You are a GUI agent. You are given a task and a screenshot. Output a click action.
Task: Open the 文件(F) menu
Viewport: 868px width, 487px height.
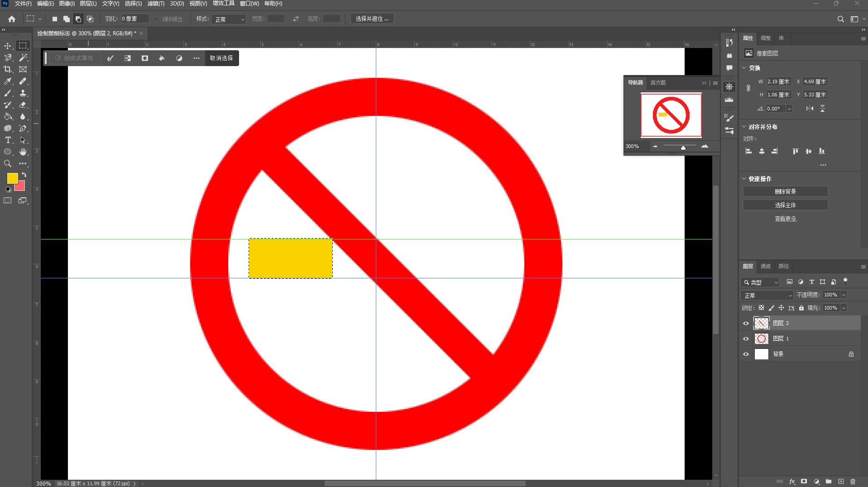(23, 4)
